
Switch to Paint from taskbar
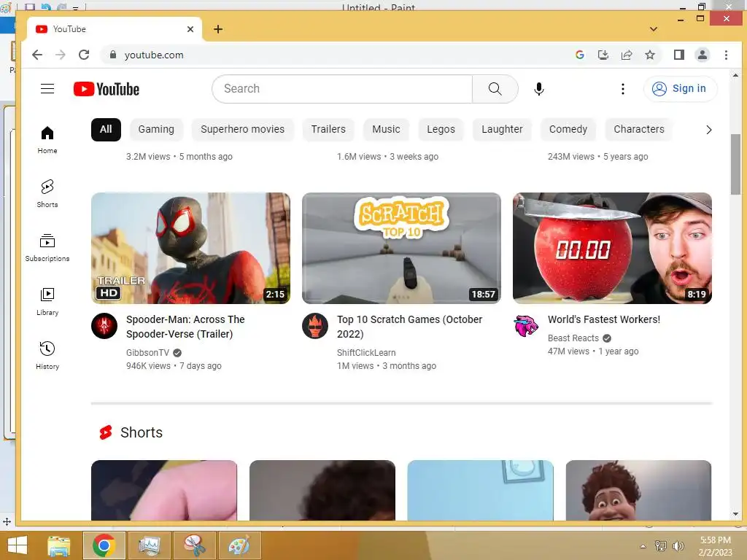[239, 545]
